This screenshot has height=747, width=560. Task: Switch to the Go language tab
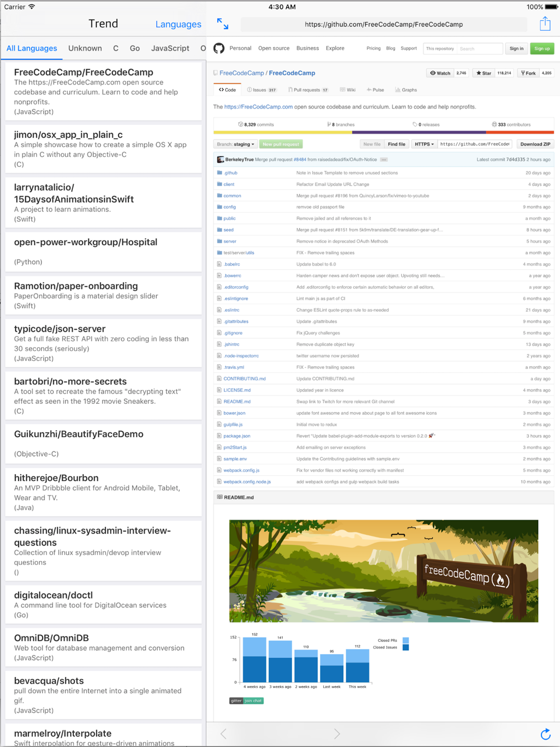[135, 48]
